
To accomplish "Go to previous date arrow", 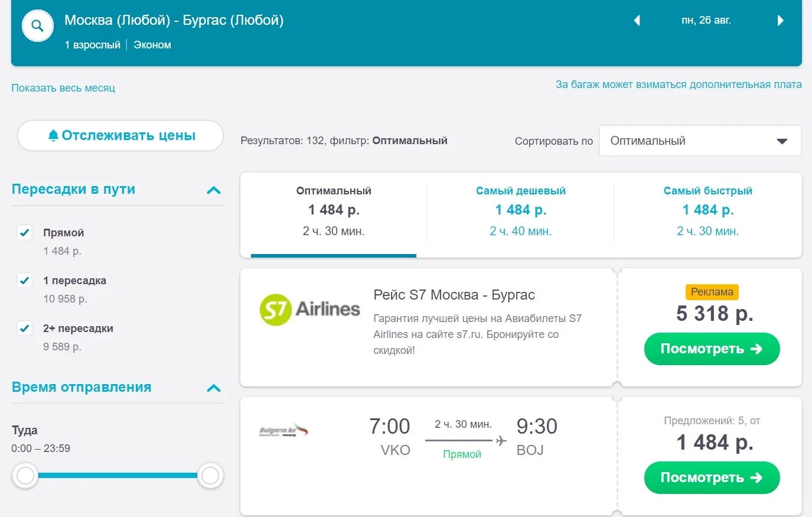I will [x=637, y=21].
